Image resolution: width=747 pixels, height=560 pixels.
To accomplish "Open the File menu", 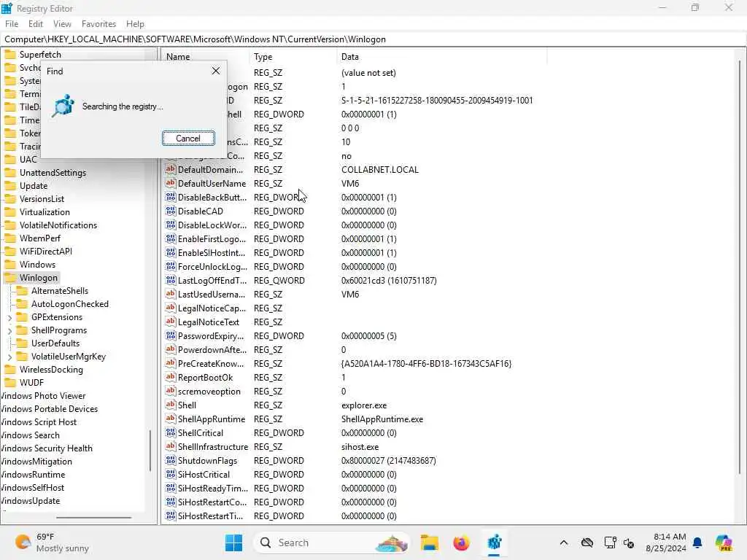I will coord(12,24).
